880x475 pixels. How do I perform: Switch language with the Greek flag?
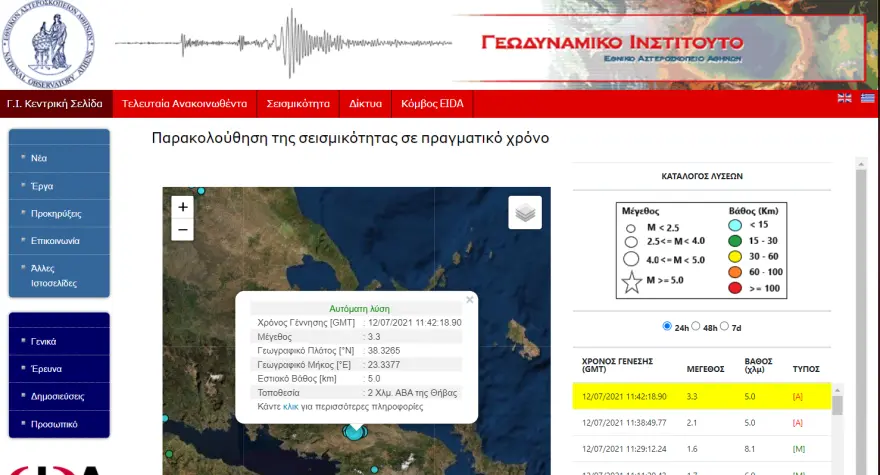867,98
